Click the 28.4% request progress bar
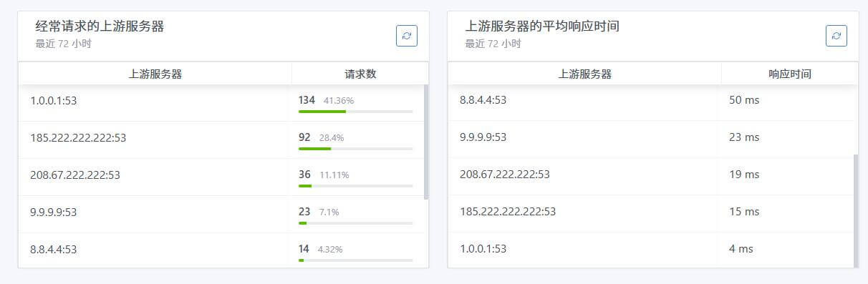The width and height of the screenshot is (868, 284). point(356,149)
